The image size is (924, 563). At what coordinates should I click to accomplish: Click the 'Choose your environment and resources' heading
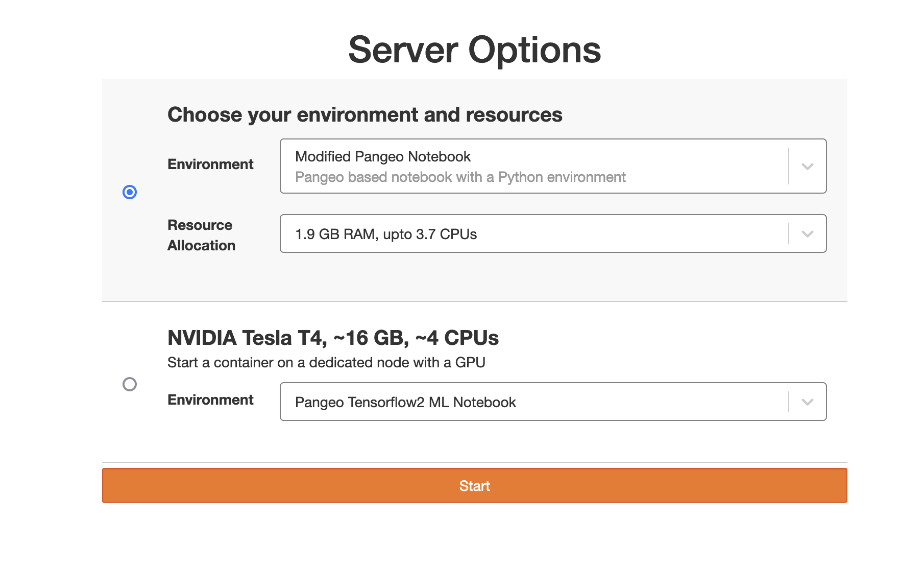364,115
